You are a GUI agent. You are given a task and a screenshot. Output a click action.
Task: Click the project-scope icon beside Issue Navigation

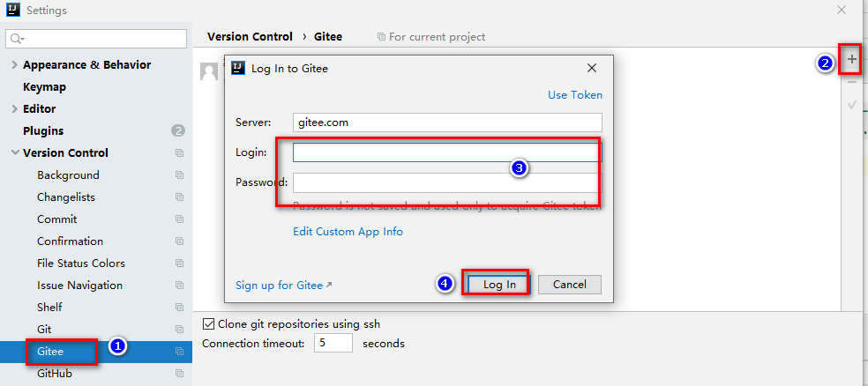(179, 286)
